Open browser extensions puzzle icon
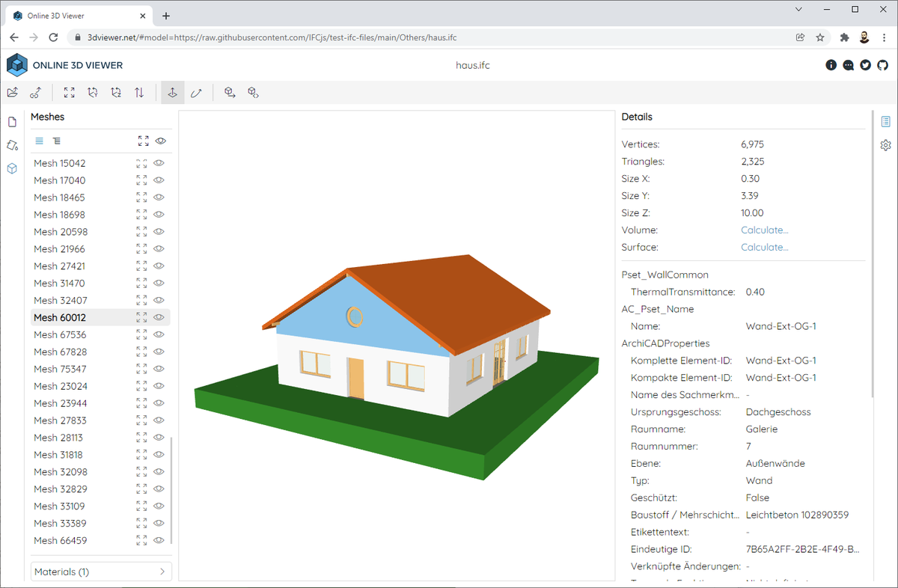 pyautogui.click(x=845, y=37)
